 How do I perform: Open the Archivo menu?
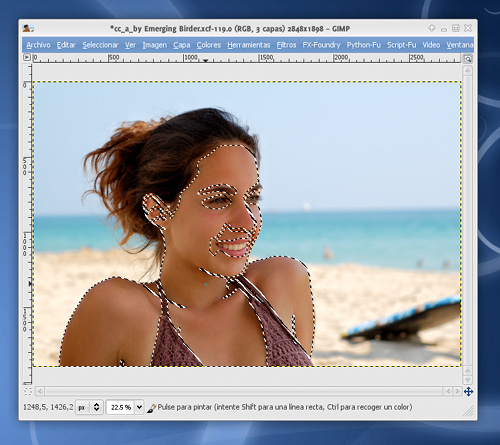(38, 45)
